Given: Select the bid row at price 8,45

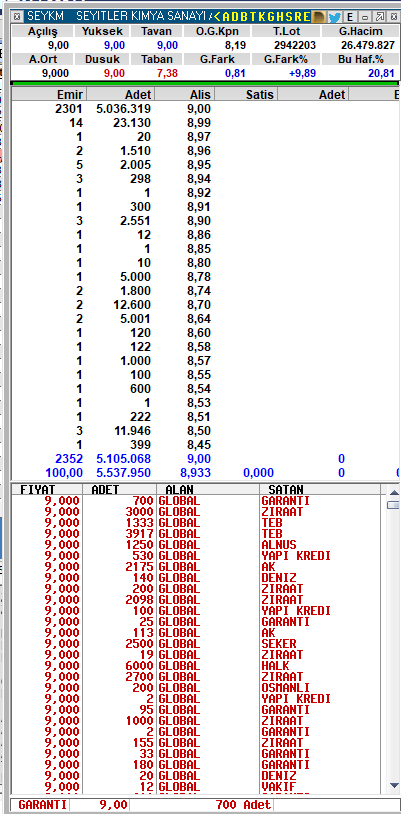Looking at the screenshot, I should pos(206,445).
